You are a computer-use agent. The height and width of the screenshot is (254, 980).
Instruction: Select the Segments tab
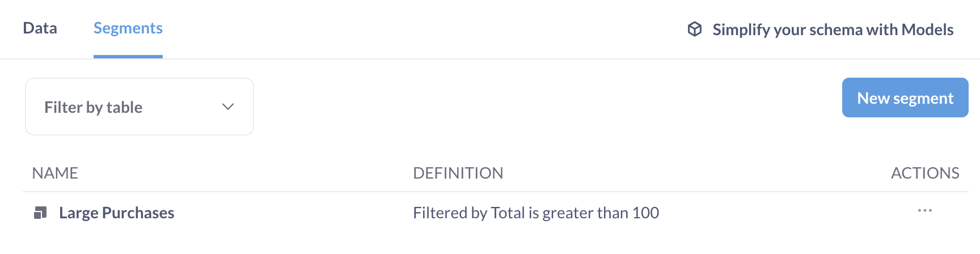coord(128,28)
